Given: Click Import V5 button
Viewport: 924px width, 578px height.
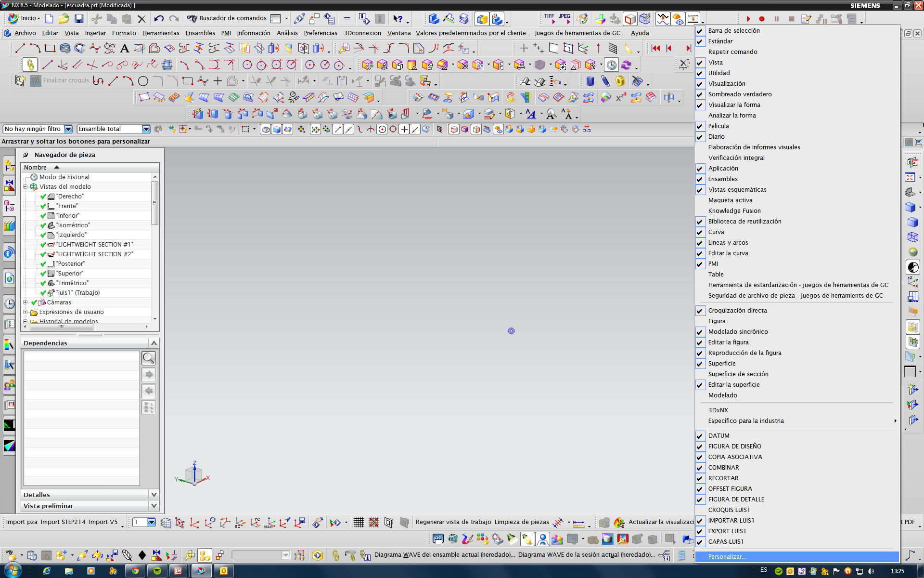Looking at the screenshot, I should tap(103, 522).
